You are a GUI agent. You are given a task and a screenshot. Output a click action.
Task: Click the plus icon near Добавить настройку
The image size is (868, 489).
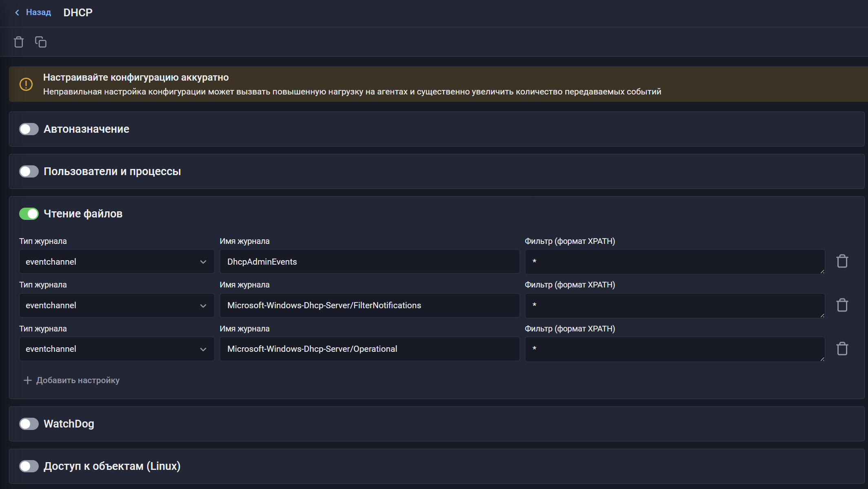click(x=27, y=380)
